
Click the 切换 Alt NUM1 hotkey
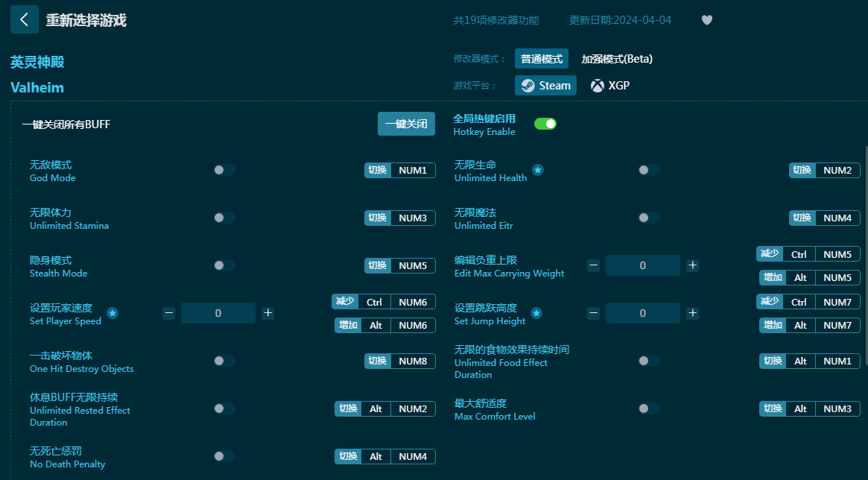(809, 361)
